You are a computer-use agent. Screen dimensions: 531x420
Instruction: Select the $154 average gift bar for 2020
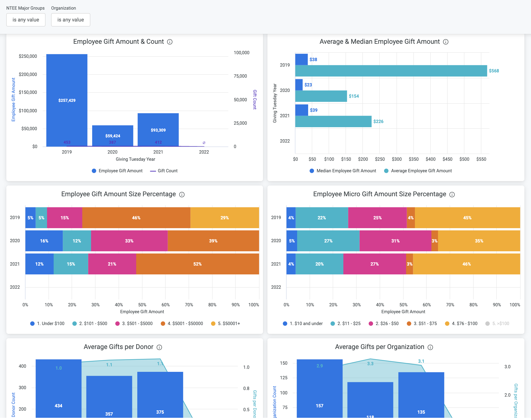point(321,96)
